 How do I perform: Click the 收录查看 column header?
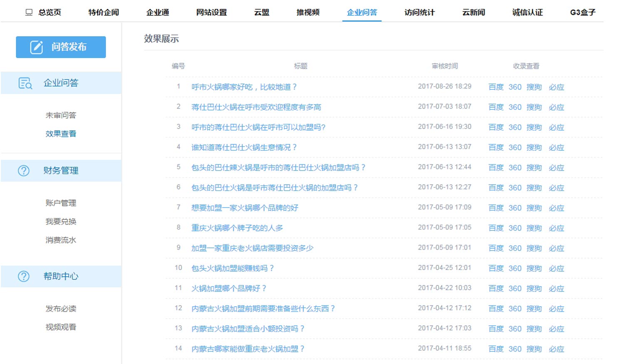[526, 66]
